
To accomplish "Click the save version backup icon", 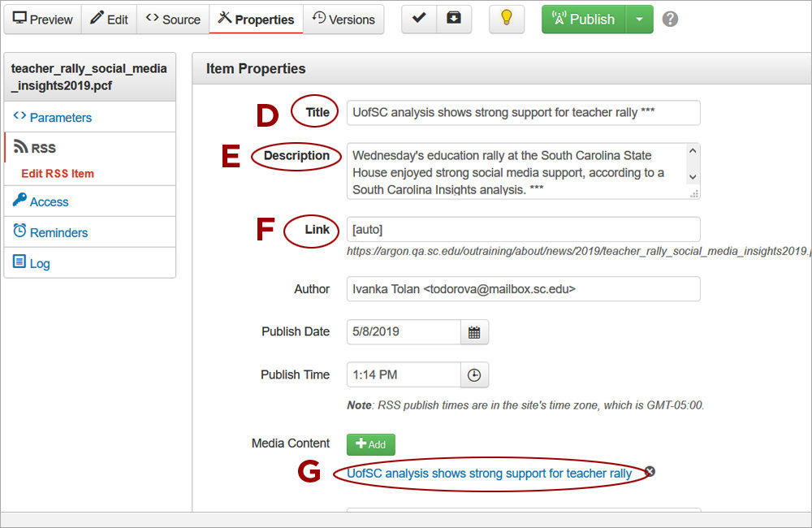I will pos(454,19).
